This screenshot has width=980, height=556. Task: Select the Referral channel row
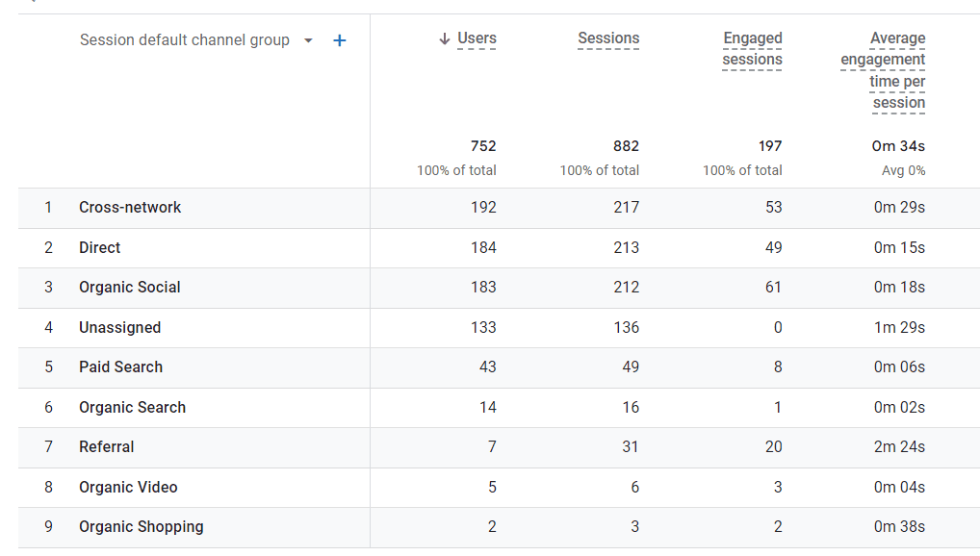click(107, 447)
